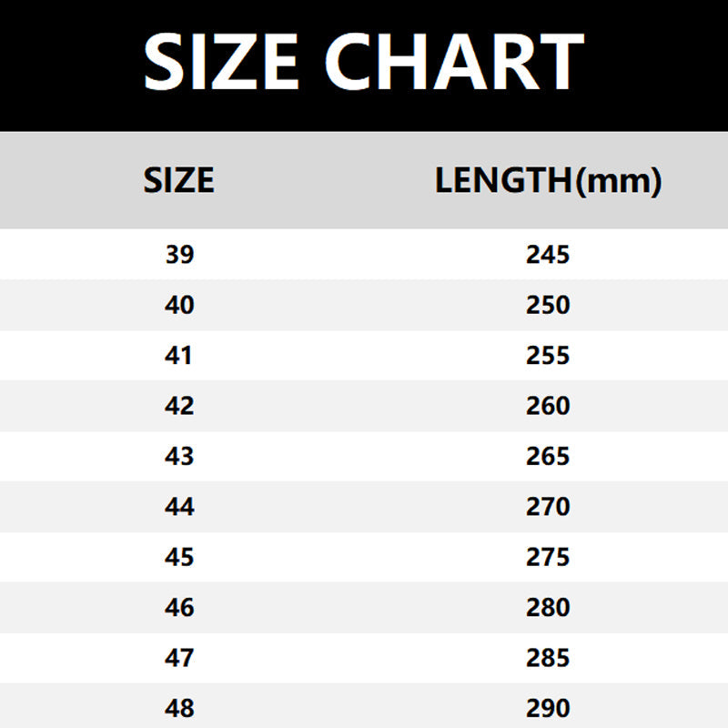Click size 44 in the table
Viewport: 728px width, 728px height.
pyautogui.click(x=180, y=506)
